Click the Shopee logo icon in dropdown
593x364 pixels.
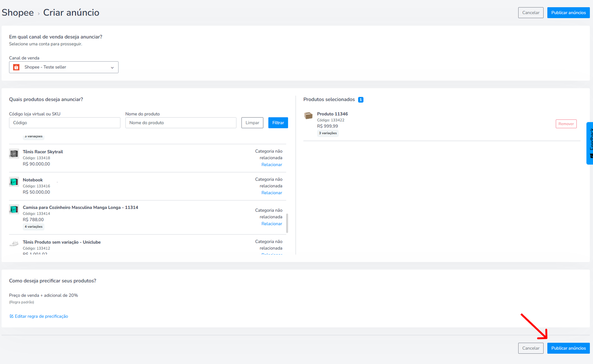point(16,67)
